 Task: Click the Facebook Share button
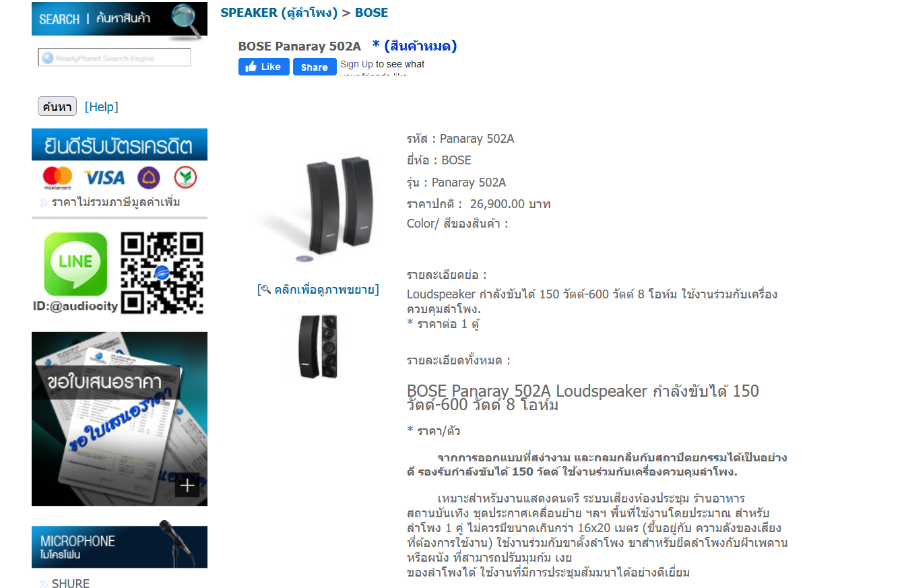coord(315,67)
